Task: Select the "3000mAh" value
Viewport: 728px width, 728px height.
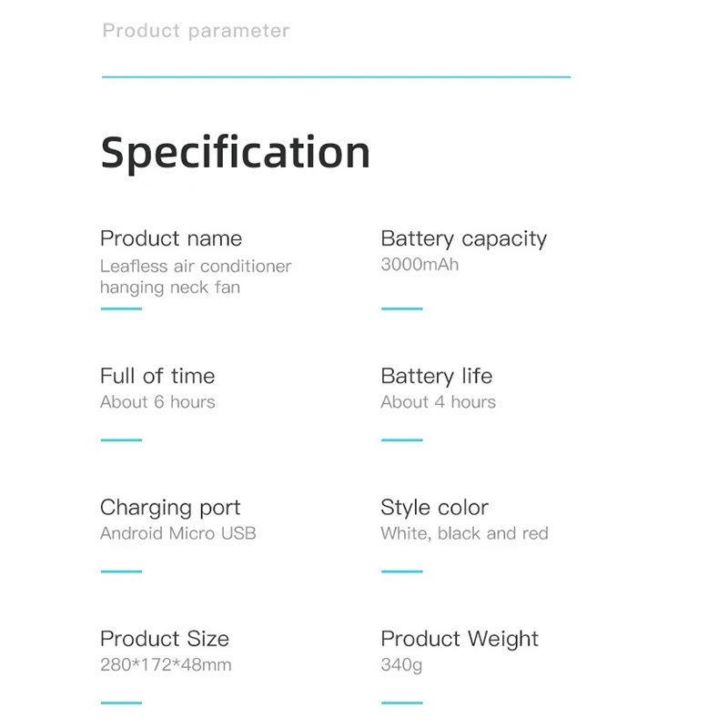Action: 420,265
